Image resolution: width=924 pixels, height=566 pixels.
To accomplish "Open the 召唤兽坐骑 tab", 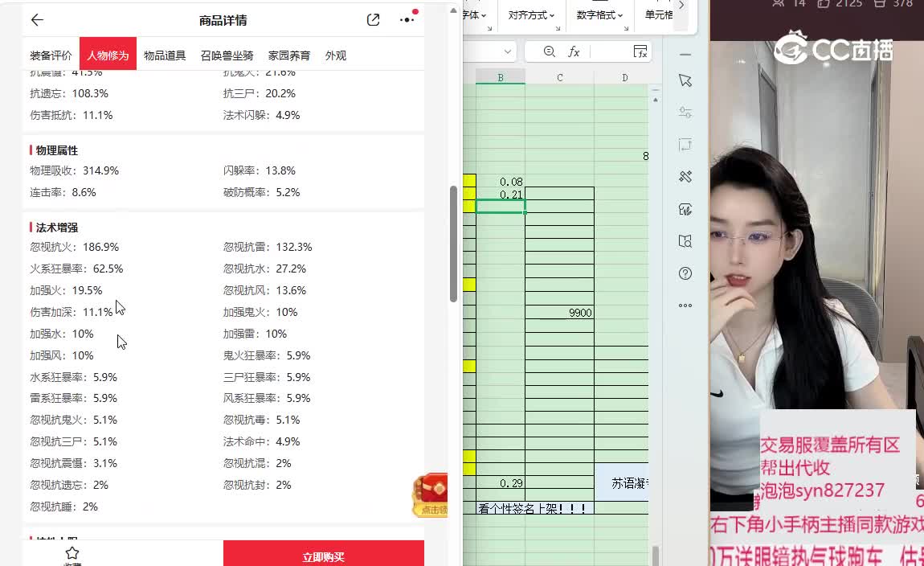I will coord(227,55).
